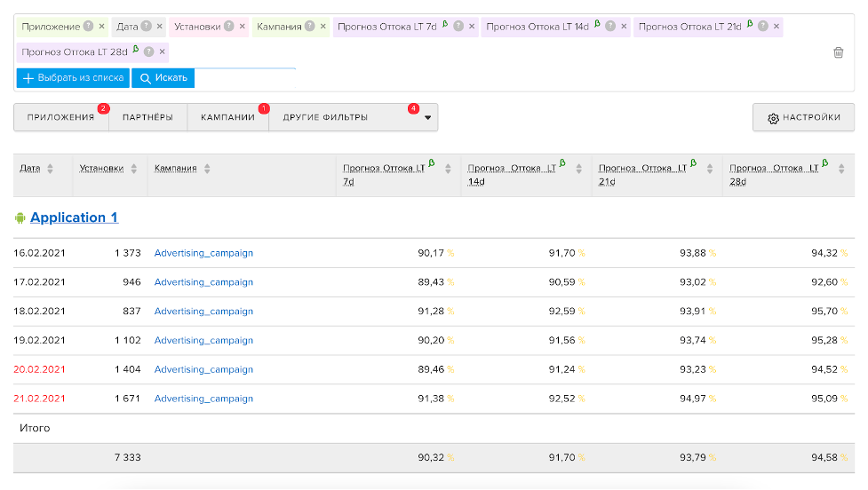Sort table by Кампания column arrows
Screen dimensions: 868x490
[x=207, y=169]
